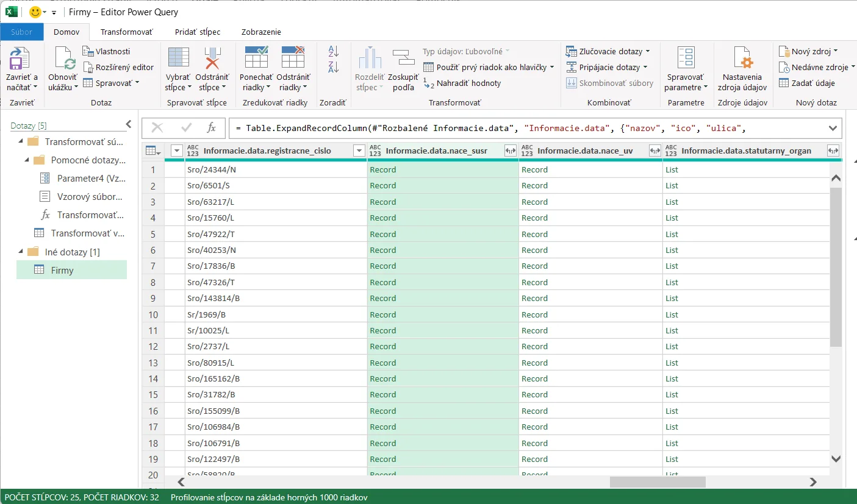Click the smiley feedback icon in title bar
Viewport: 857px width, 504px height.
click(x=35, y=12)
